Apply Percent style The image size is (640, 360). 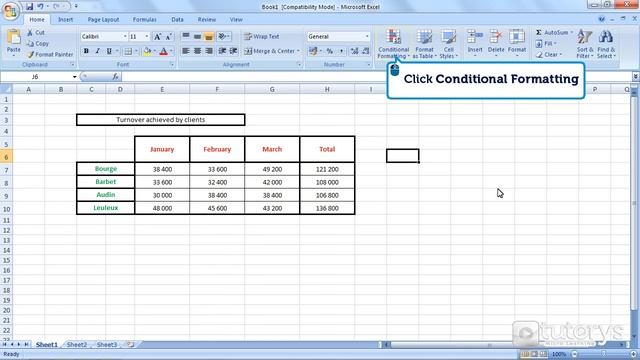(x=330, y=51)
